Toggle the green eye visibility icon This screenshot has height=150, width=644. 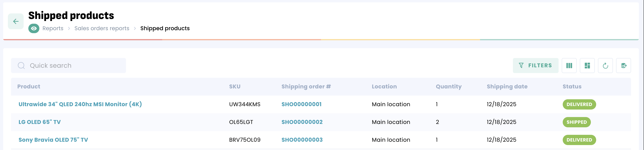click(x=34, y=28)
